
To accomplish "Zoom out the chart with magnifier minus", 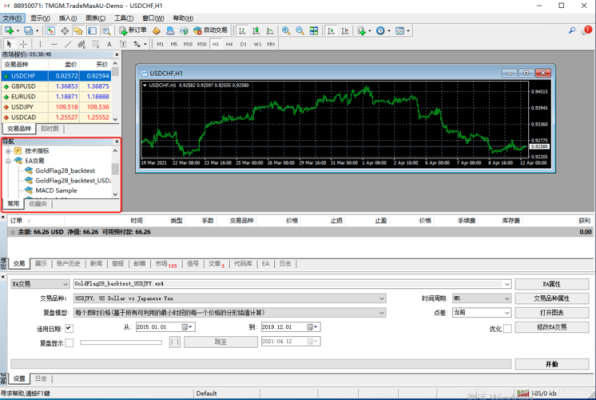I will pos(300,31).
